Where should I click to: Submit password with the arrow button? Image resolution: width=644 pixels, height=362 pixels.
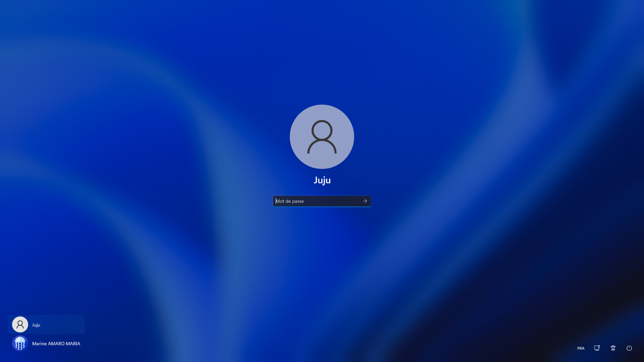[x=365, y=201]
